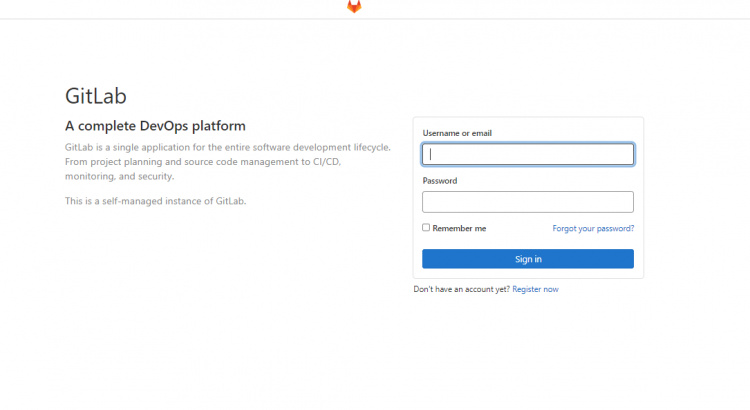This screenshot has height=410, width=750.
Task: Click empty space beside Remember me in login box
Action: [518, 229]
